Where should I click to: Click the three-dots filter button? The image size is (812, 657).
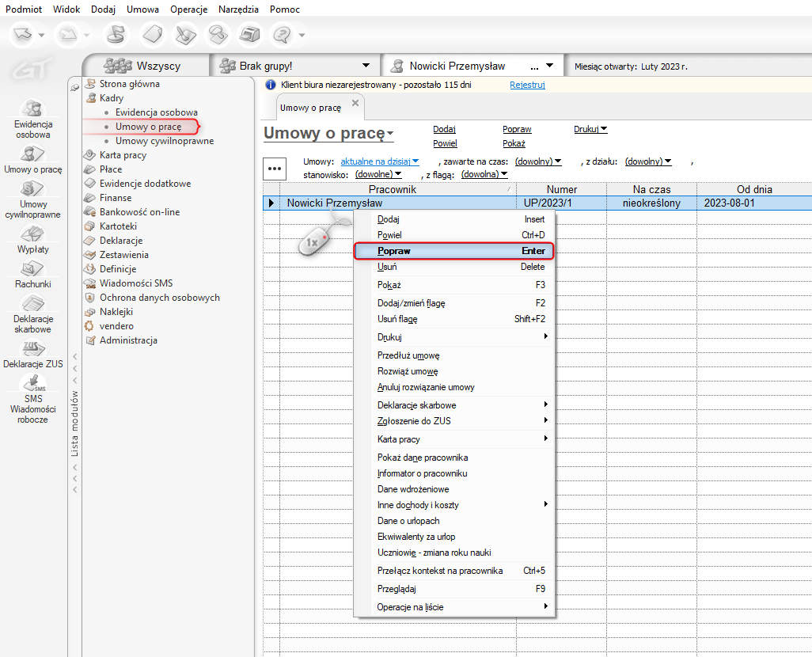coord(275,168)
